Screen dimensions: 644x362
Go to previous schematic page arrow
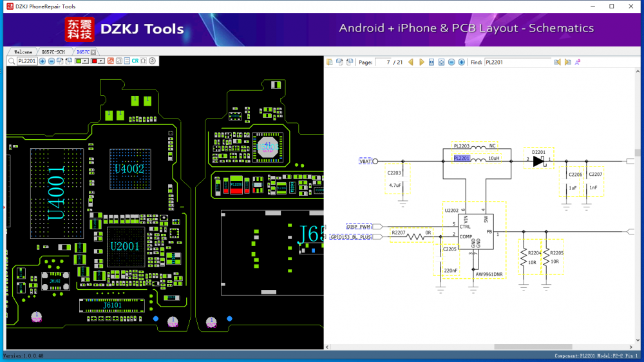tap(411, 62)
